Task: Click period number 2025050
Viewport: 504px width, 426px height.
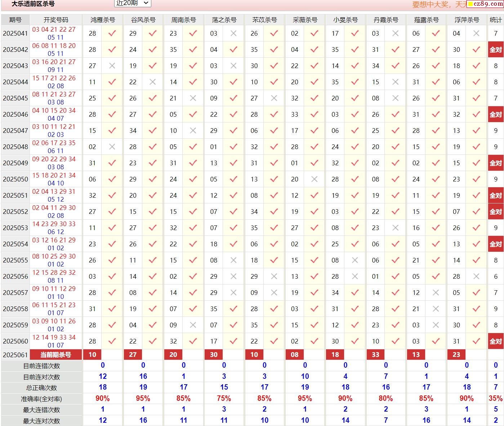Action: [x=15, y=179]
